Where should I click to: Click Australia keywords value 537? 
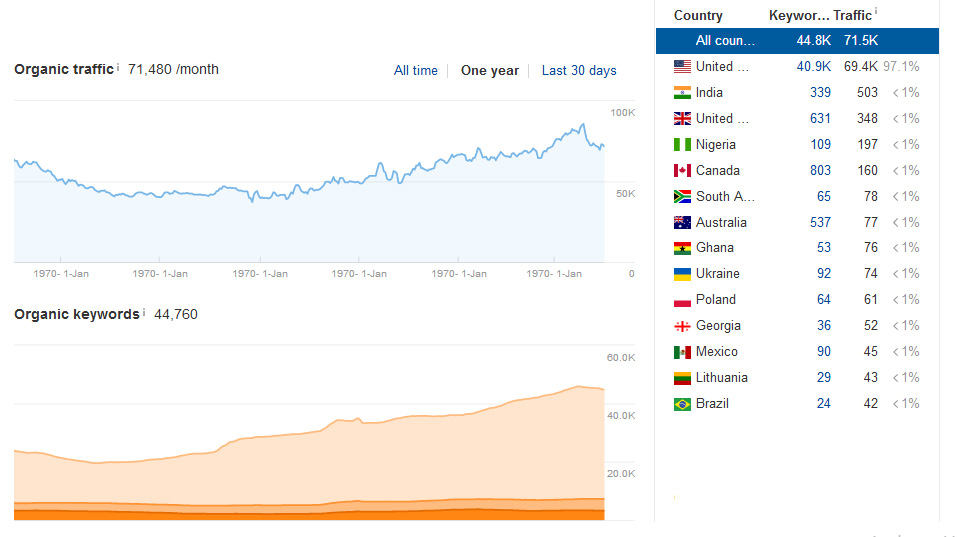tap(820, 222)
